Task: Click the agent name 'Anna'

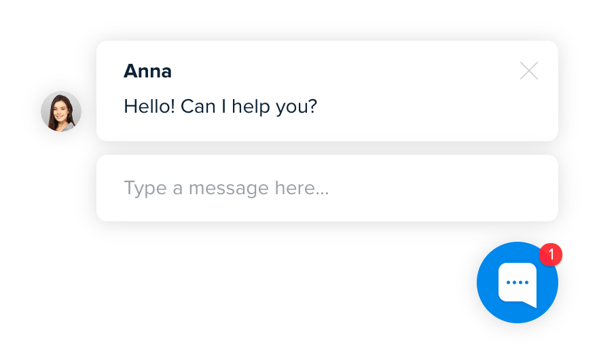Action: (147, 71)
